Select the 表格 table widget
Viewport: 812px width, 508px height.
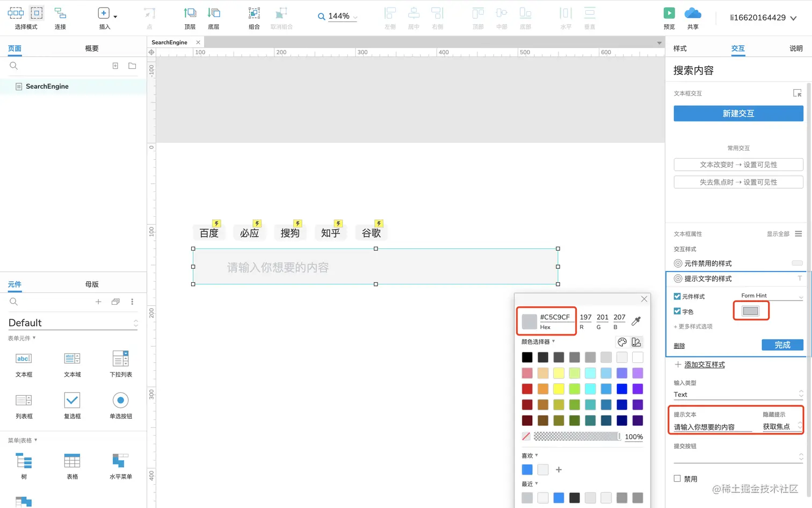(x=72, y=466)
